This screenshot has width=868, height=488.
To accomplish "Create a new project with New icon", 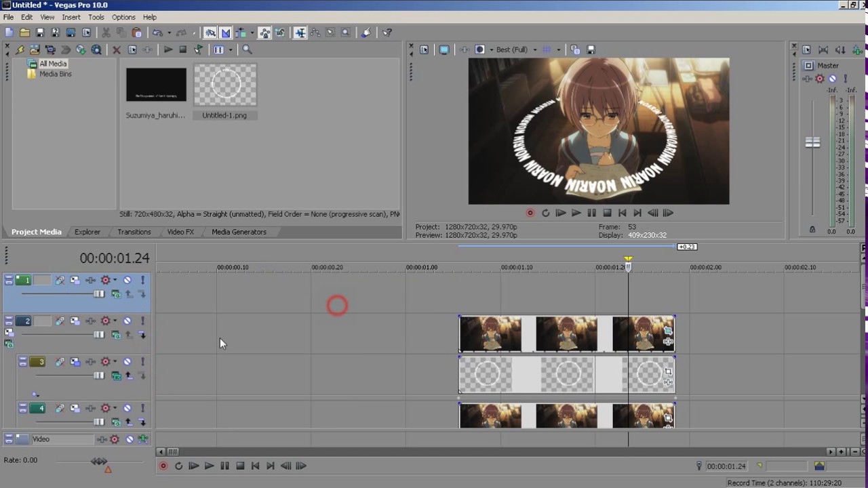I will pyautogui.click(x=9, y=33).
